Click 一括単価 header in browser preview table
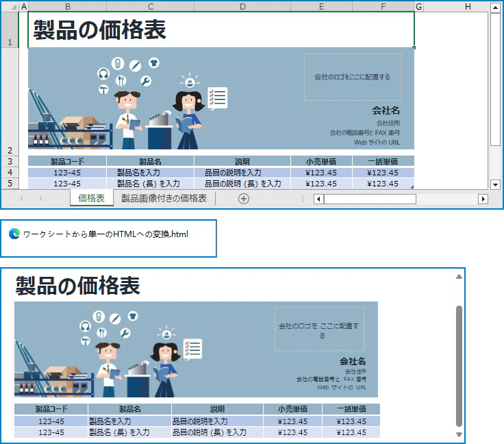This screenshot has width=504, height=444. click(x=351, y=409)
